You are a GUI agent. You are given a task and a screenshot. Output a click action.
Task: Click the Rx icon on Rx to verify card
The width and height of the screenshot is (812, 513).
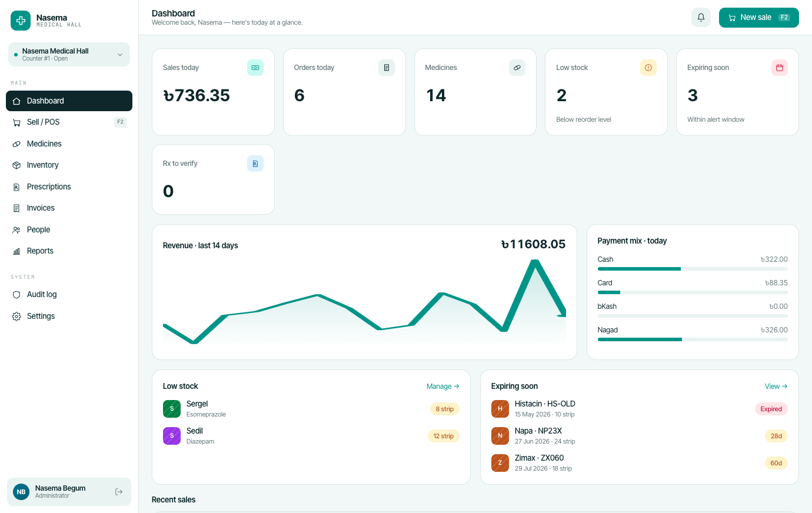coord(255,164)
